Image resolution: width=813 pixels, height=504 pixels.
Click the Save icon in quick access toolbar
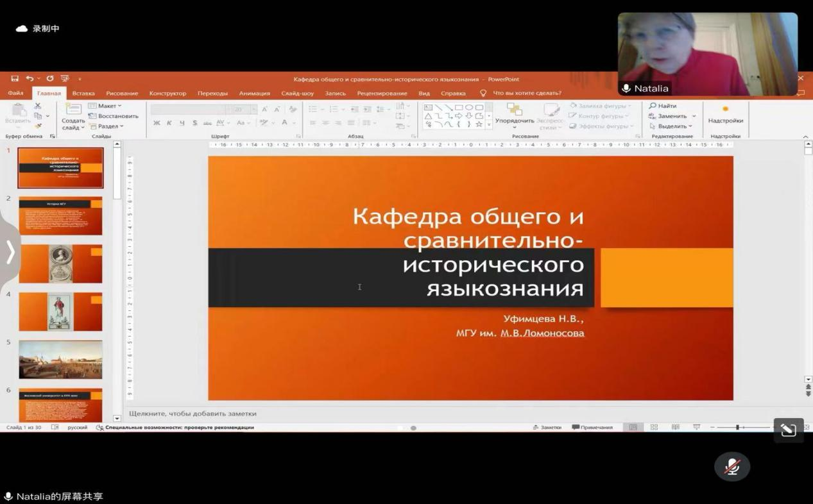click(14, 79)
